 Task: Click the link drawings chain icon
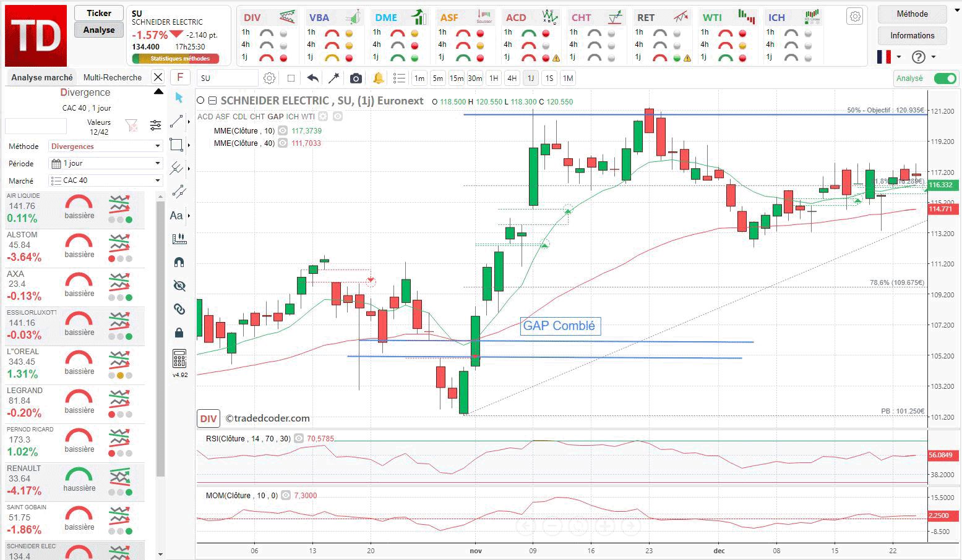point(179,309)
